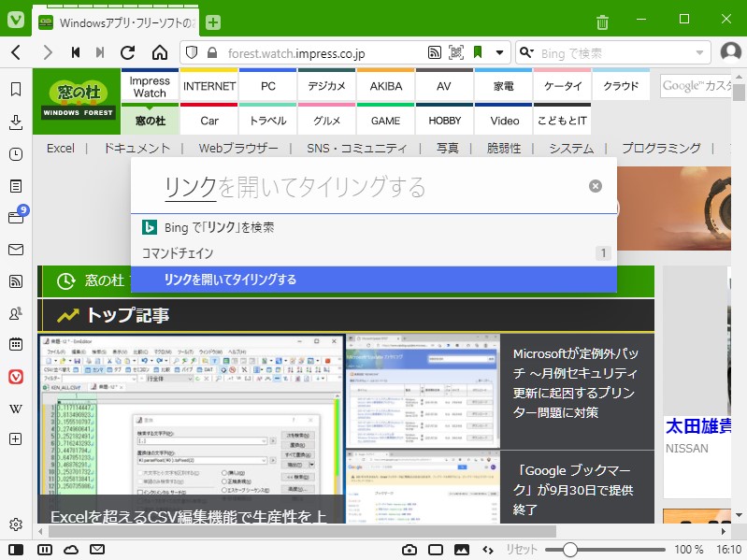Open sync cloud status icon
Screen dimensions: 747x560
71,550
